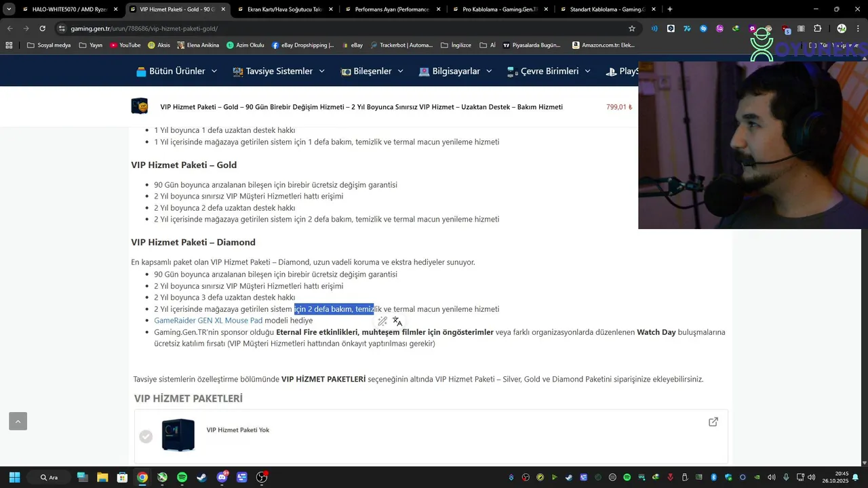Go back using the browser back arrow

9,28
